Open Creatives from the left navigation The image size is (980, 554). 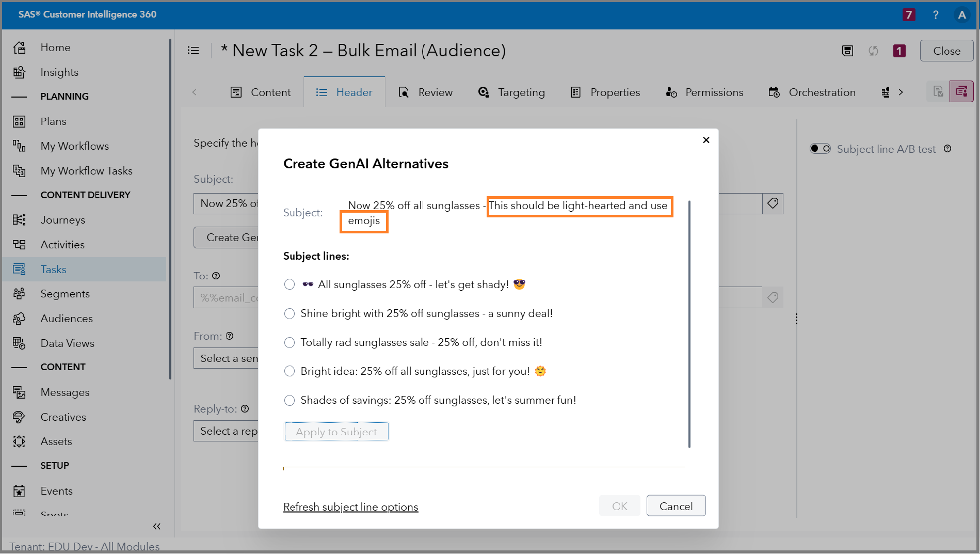tap(63, 417)
